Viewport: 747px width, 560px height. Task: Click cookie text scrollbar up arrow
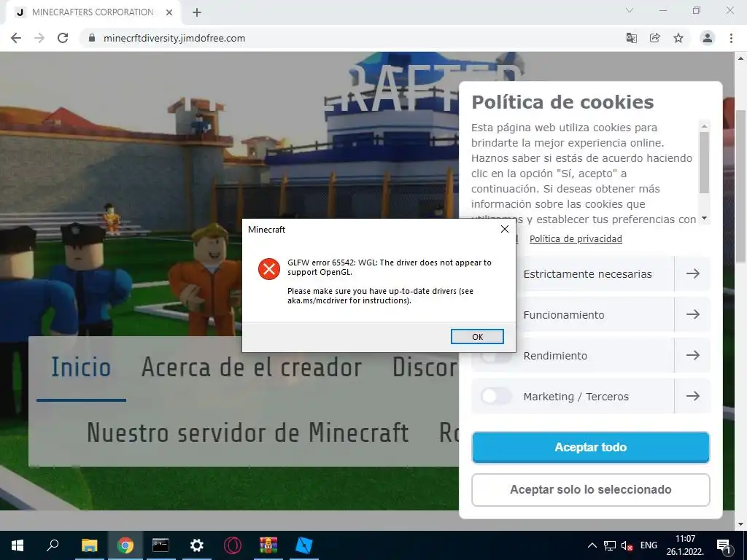(704, 126)
